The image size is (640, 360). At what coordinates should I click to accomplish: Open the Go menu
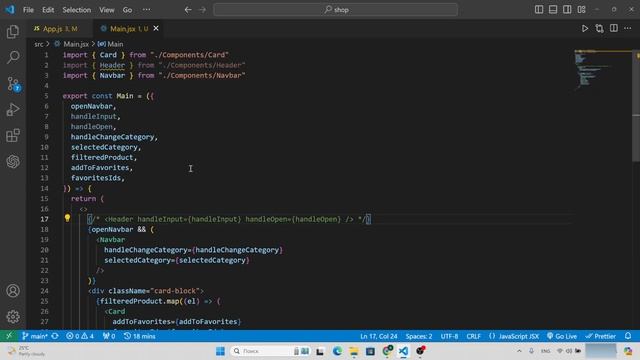click(x=127, y=9)
